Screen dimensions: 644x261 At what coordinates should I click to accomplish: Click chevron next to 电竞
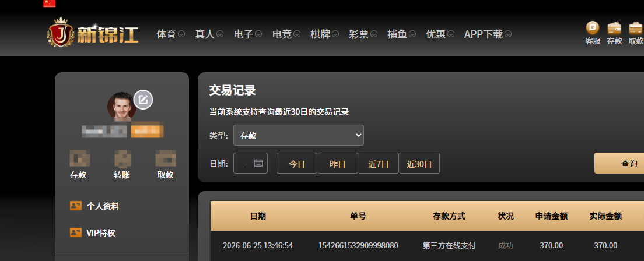pyautogui.click(x=297, y=34)
